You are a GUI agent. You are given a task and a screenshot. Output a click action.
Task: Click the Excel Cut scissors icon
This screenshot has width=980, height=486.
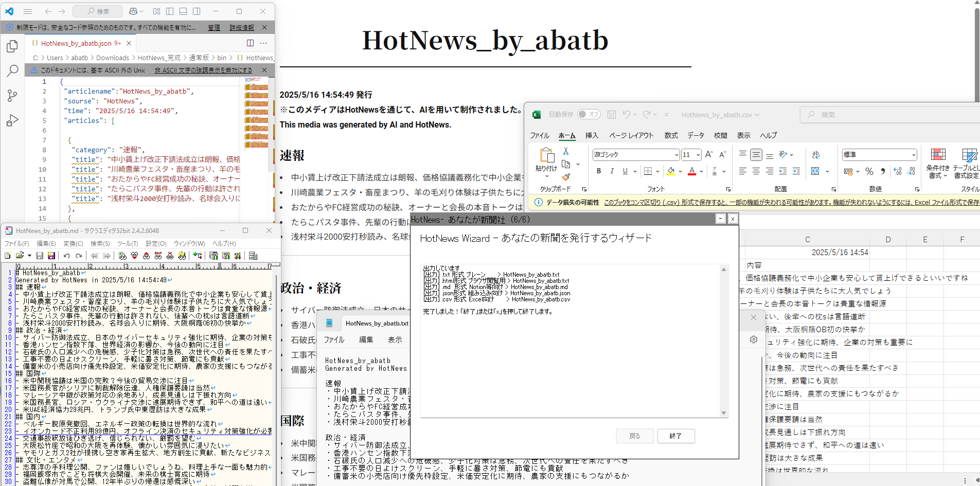tap(566, 151)
